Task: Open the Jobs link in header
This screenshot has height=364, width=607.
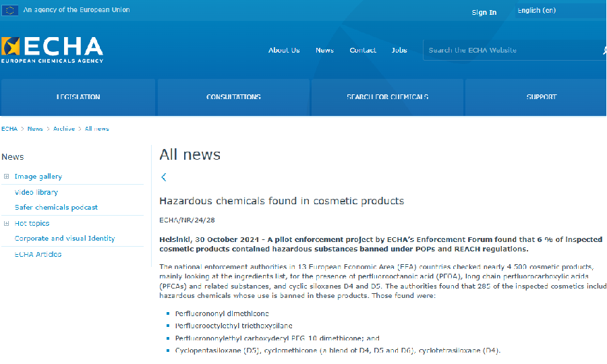Action: click(x=399, y=51)
